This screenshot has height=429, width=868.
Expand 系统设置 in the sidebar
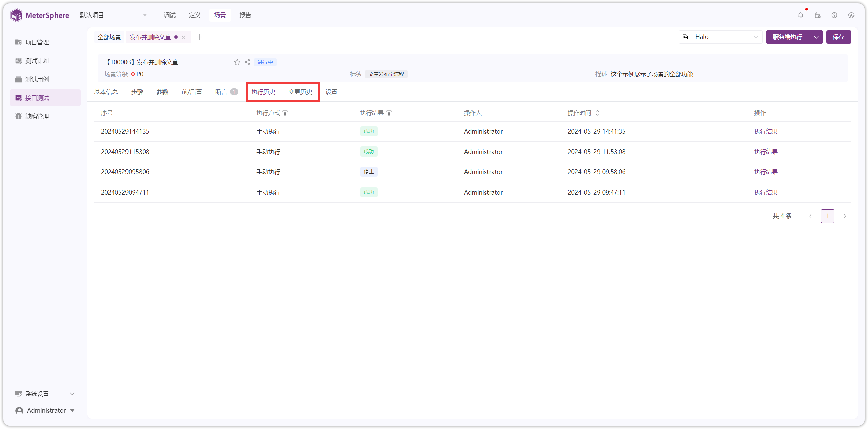pos(45,394)
